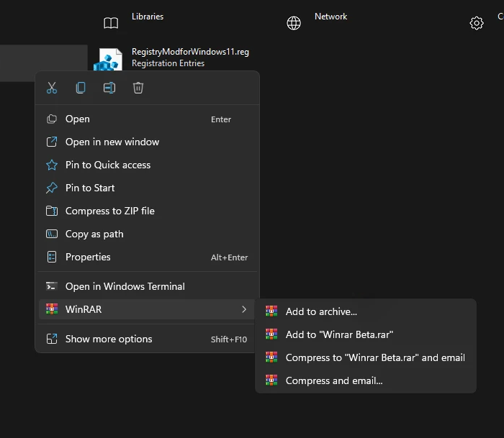Screen dimensions: 504x438
Task: Click the WinRAR icon beside Compress and email
Action: tap(271, 380)
